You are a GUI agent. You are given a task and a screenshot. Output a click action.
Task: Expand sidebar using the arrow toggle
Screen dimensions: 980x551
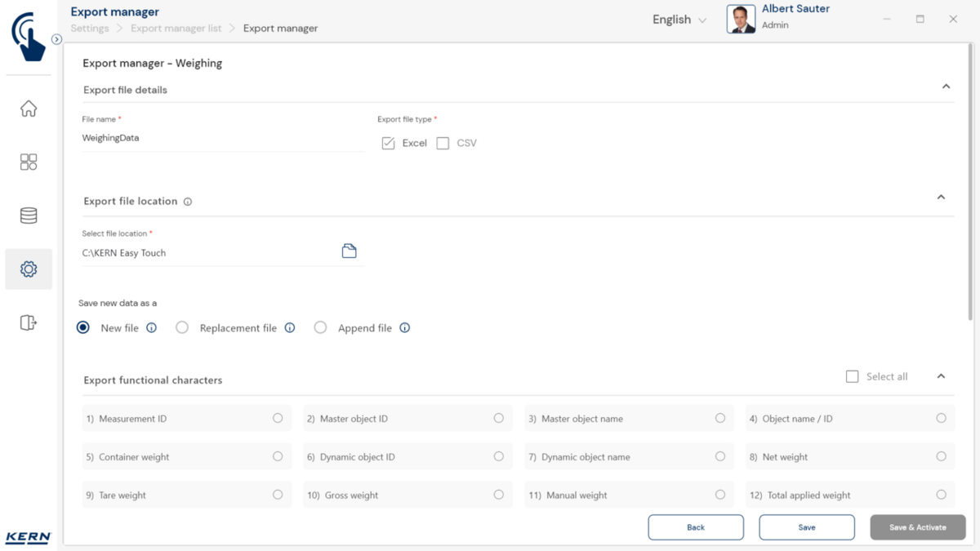tap(56, 39)
